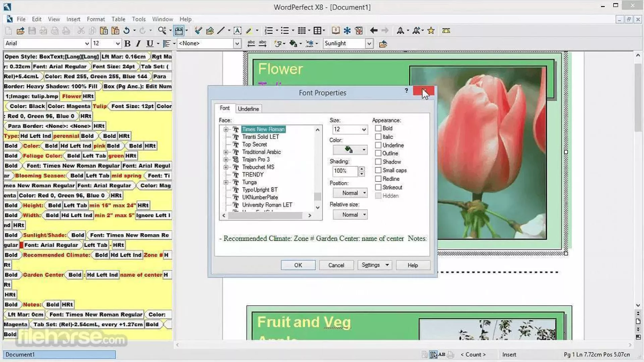The height and width of the screenshot is (362, 644).
Task: Check the Small caps option
Action: coord(378,170)
